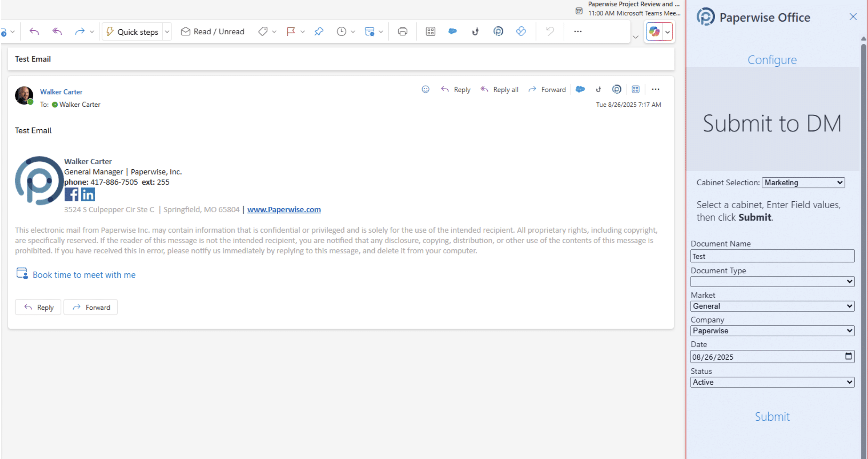
Task: Click the Snooze clock icon
Action: click(x=342, y=32)
